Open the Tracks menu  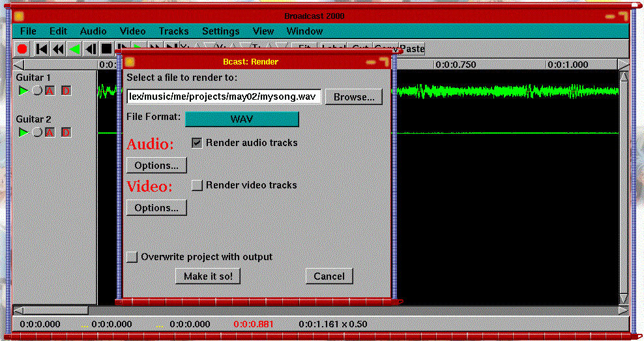pyautogui.click(x=173, y=31)
